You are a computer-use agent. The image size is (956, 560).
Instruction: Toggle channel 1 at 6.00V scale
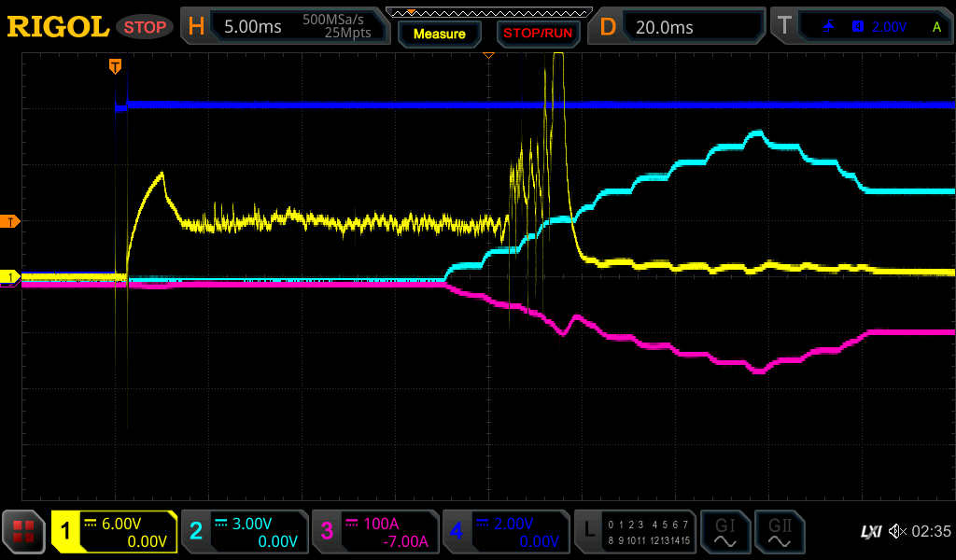(114, 532)
